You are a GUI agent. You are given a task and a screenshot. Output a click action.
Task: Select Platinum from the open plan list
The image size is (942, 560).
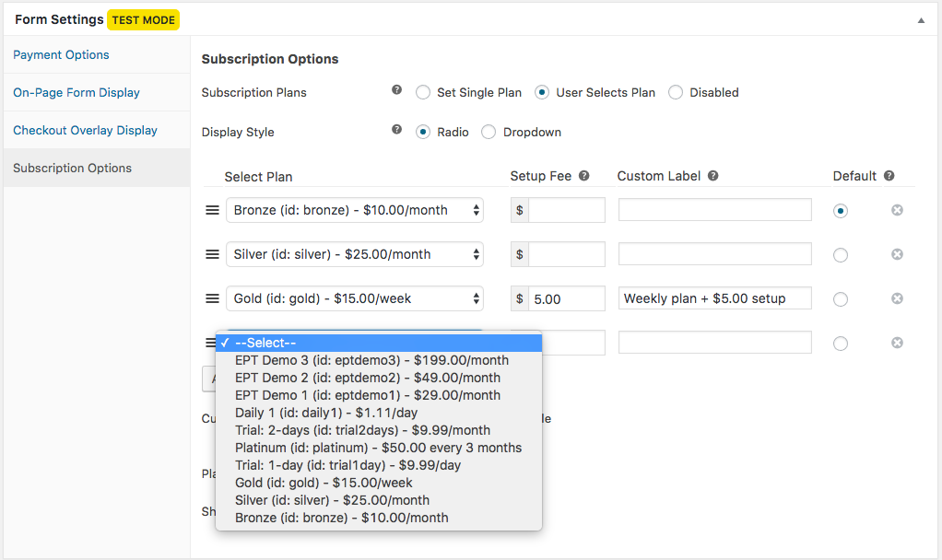coord(379,448)
